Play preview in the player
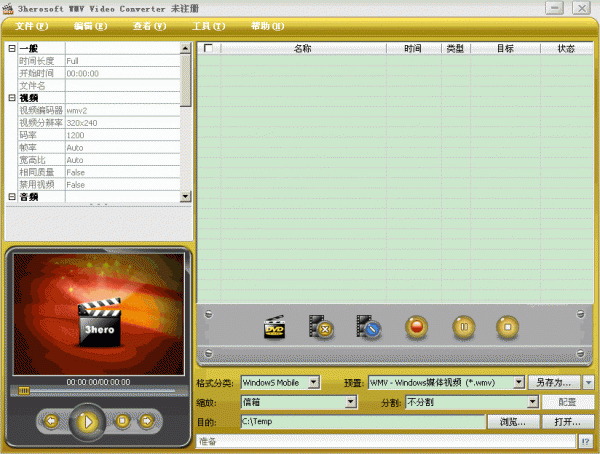 pyautogui.click(x=87, y=422)
